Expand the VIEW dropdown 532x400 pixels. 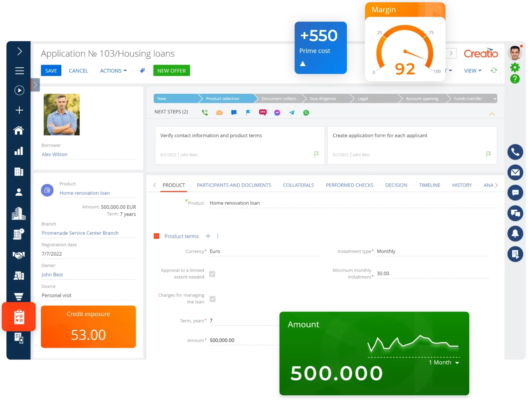click(472, 71)
